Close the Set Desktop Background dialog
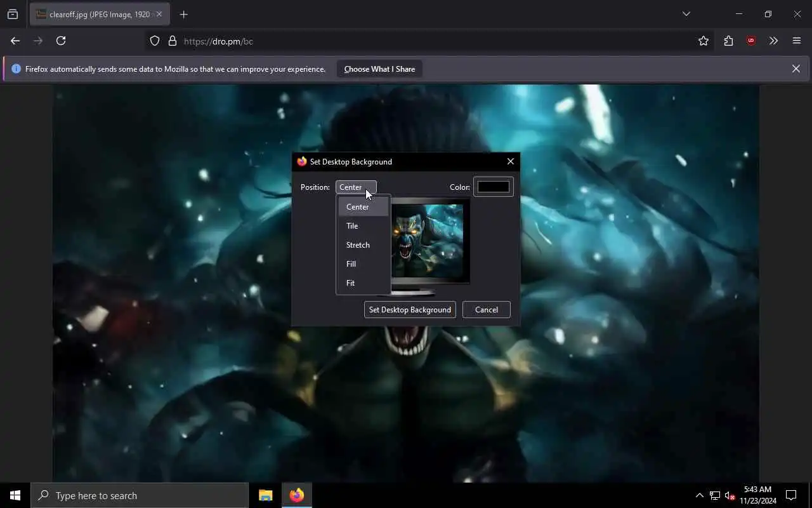The height and width of the screenshot is (508, 812). tap(511, 161)
